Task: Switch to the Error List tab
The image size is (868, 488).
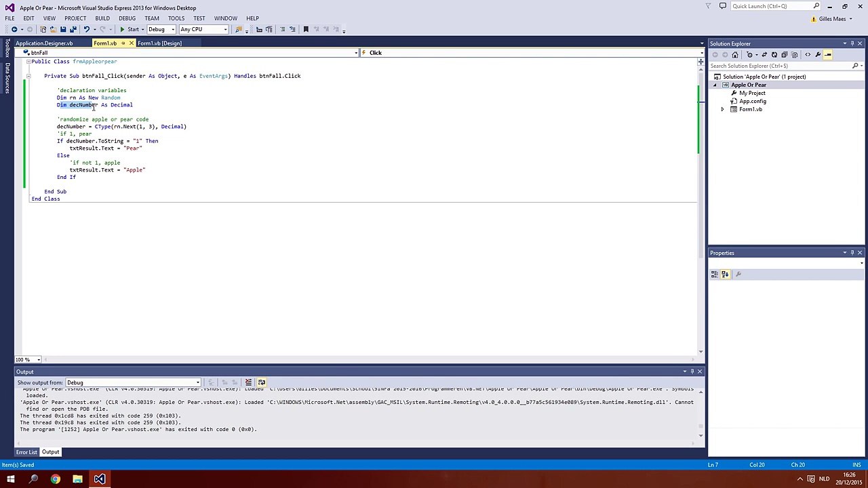Action: 26,452
